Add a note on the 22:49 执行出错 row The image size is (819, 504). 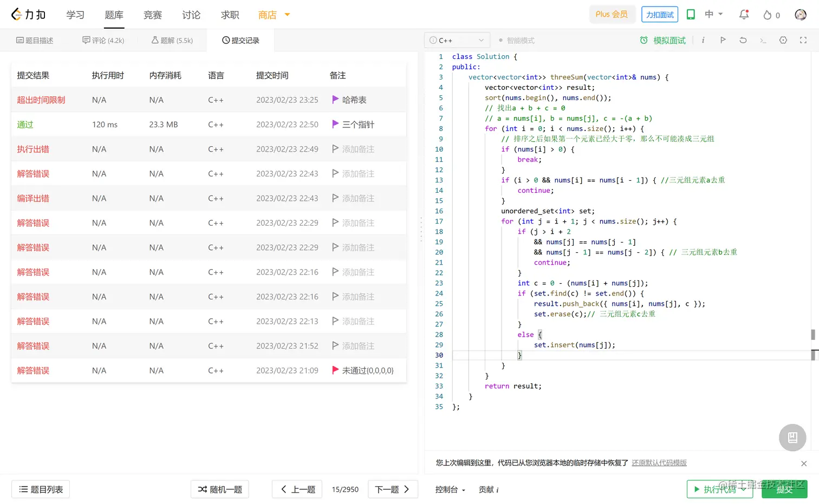click(353, 149)
